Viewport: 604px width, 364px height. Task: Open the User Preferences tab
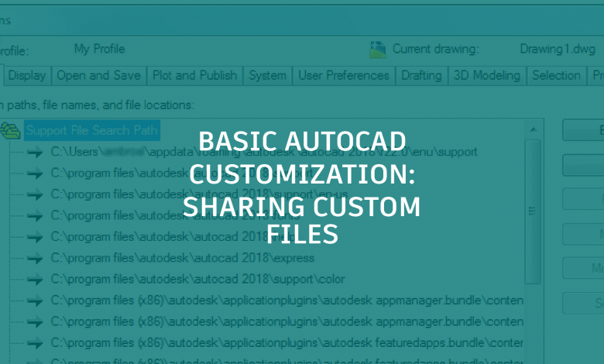coord(343,75)
